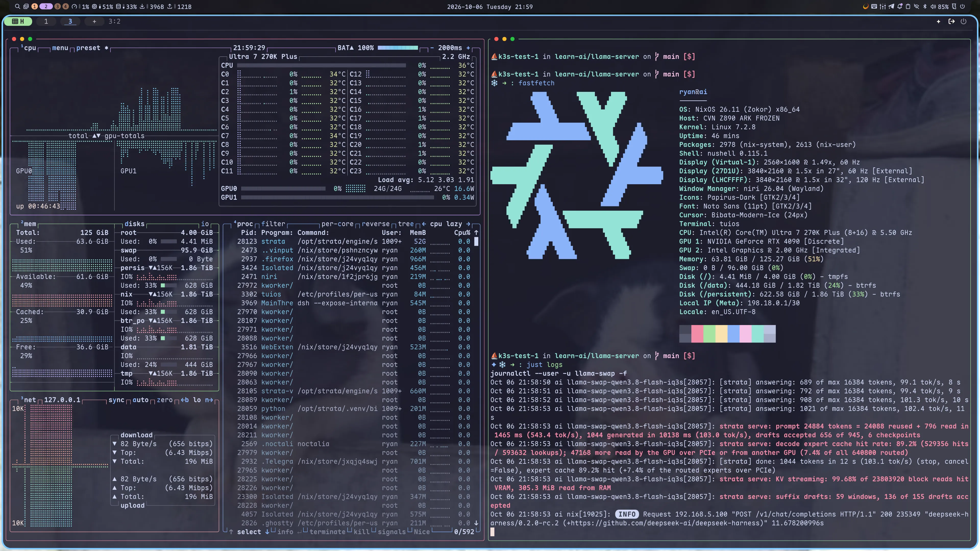Click the network upload icon showing 121B

click(x=170, y=6)
